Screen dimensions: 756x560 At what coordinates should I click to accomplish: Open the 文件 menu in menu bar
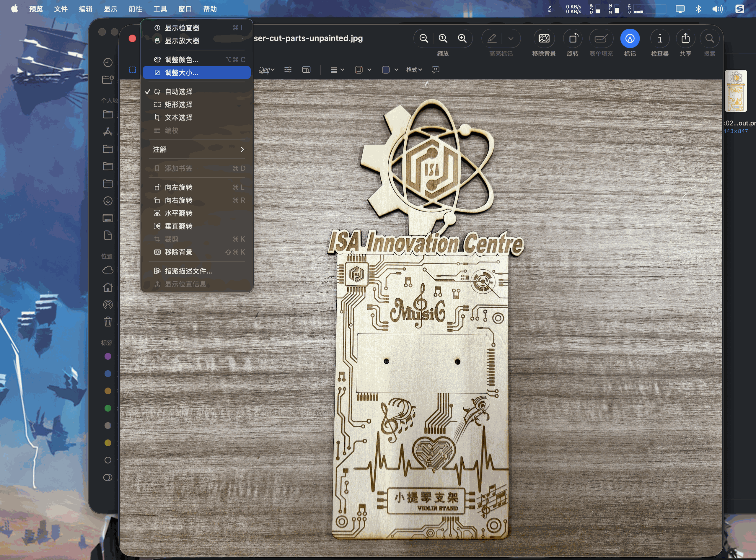[x=61, y=9]
